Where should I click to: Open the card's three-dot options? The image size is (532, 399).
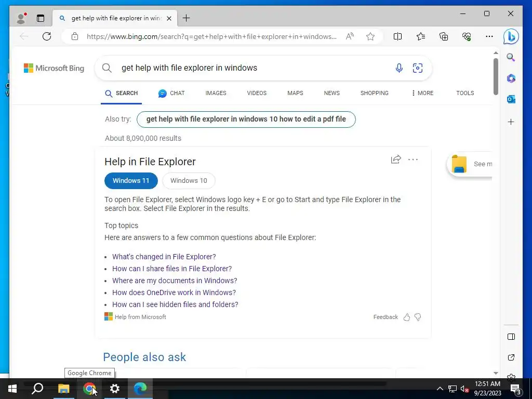pos(413,159)
